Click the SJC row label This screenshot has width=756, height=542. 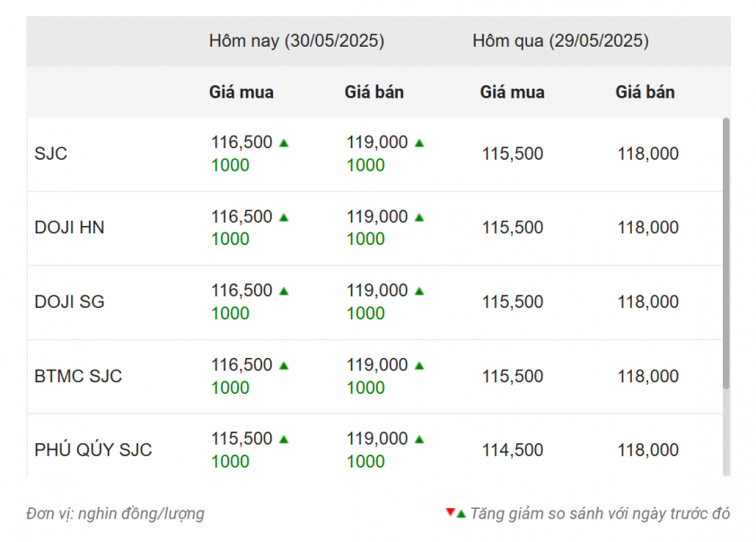click(x=51, y=153)
